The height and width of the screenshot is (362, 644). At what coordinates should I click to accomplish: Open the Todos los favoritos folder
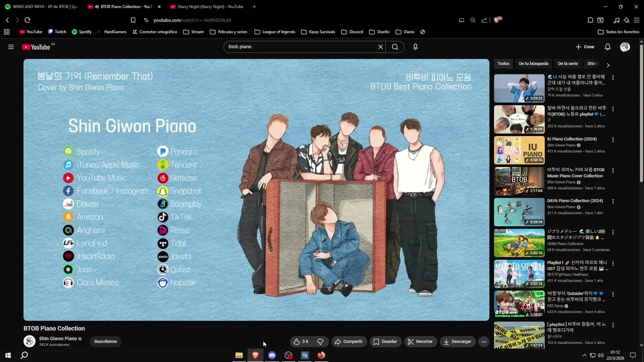tap(618, 32)
